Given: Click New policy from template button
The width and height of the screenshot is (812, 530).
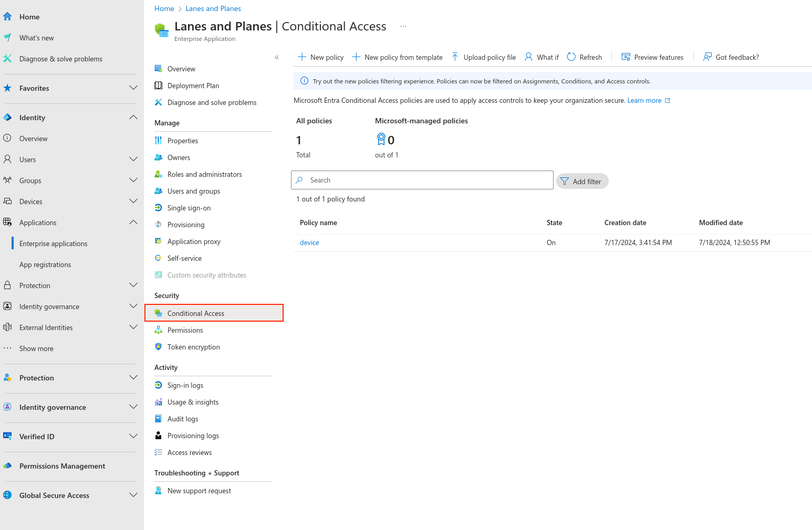Looking at the screenshot, I should coord(397,57).
